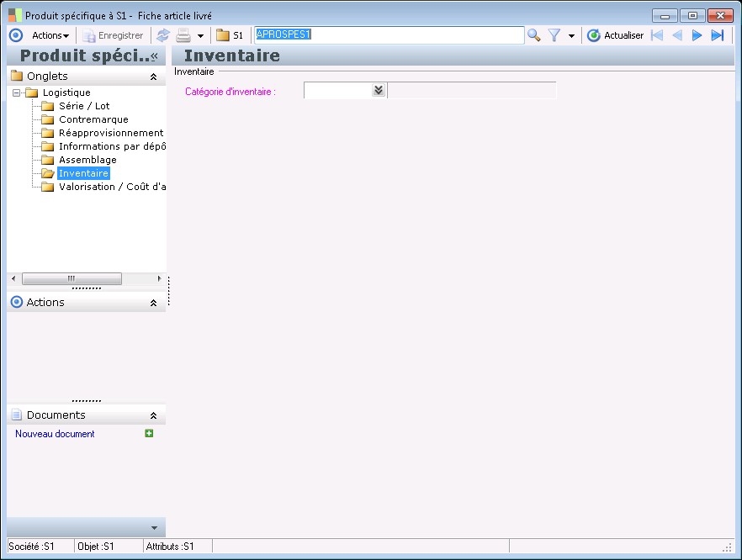Open the bottom panel options arrow
The image size is (742, 560).
click(154, 528)
